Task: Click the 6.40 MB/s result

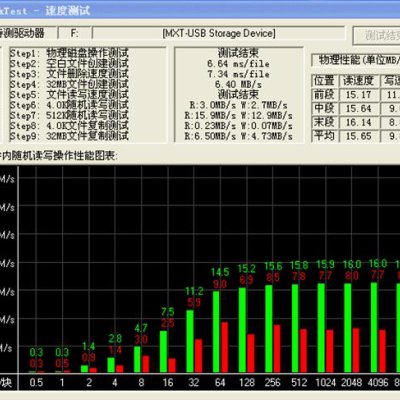Action: pyautogui.click(x=238, y=84)
